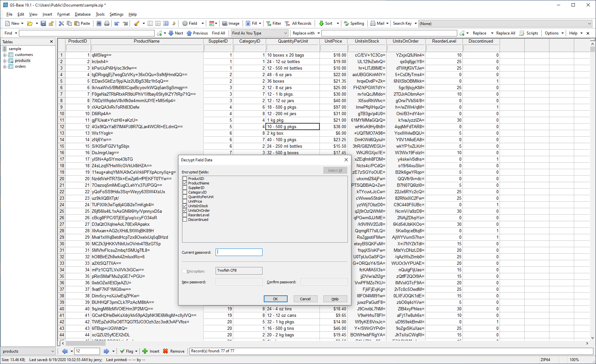Click the calendar icon in the toolbar

[211, 23]
